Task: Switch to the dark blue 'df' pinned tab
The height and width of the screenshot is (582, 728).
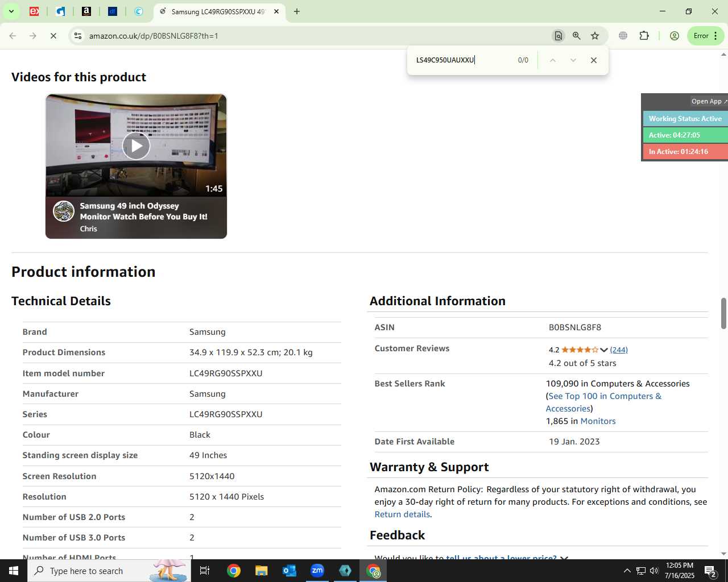Action: [x=113, y=11]
